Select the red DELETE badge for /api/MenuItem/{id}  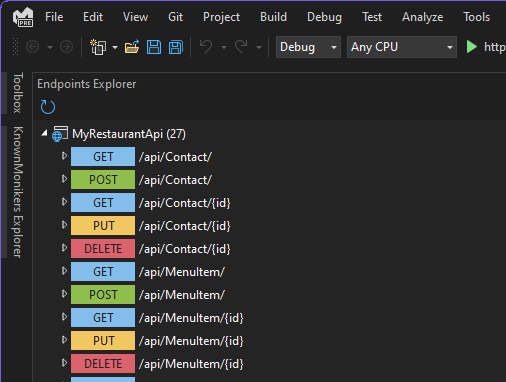[103, 364]
